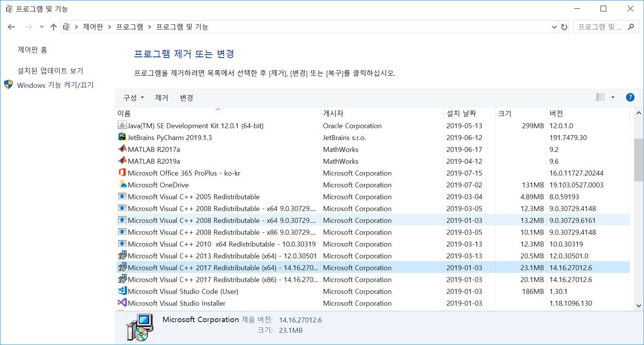This screenshot has height=345, width=644.
Task: Expand chevron before 제어판 in breadcrumb
Action: (x=77, y=27)
